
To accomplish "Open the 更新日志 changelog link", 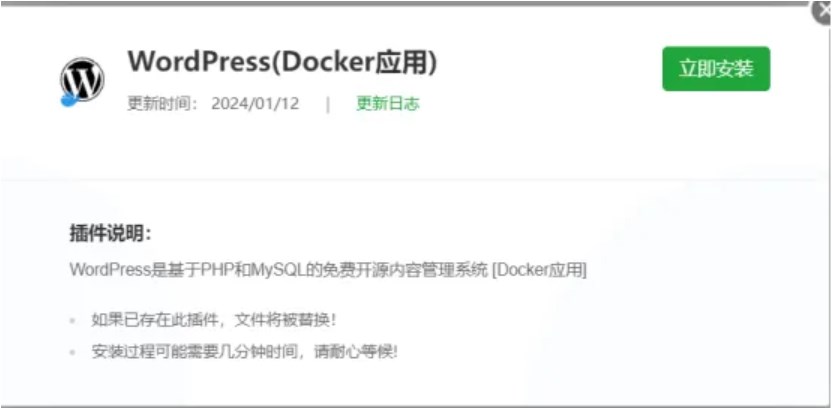I will 388,103.
